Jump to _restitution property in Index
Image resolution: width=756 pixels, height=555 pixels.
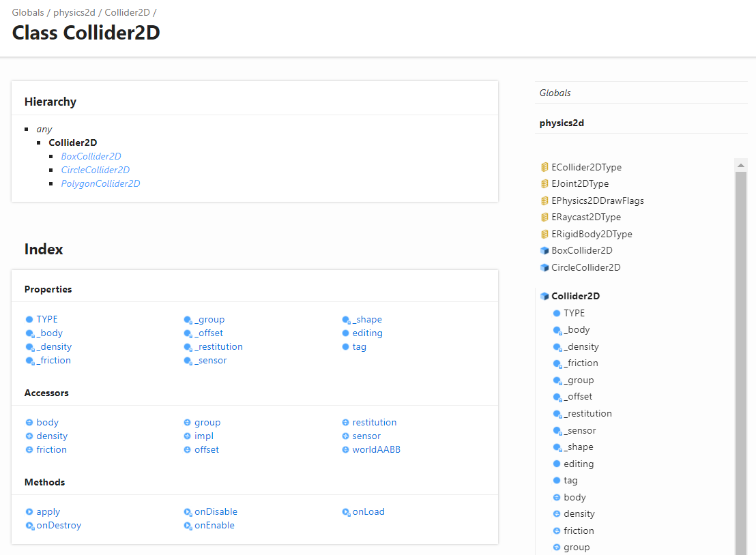click(x=219, y=347)
